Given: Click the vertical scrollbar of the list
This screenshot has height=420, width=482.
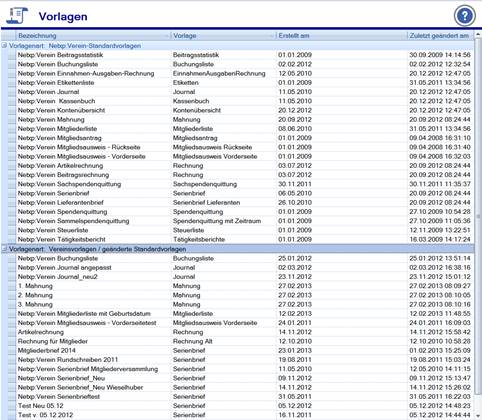Looking at the screenshot, I should pyautogui.click(x=477, y=217).
